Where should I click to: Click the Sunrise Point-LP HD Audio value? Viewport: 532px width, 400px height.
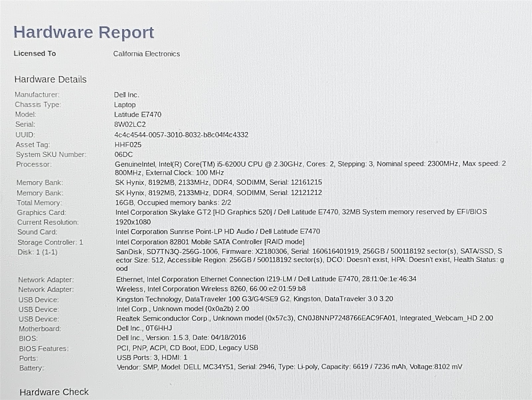pyautogui.click(x=218, y=232)
